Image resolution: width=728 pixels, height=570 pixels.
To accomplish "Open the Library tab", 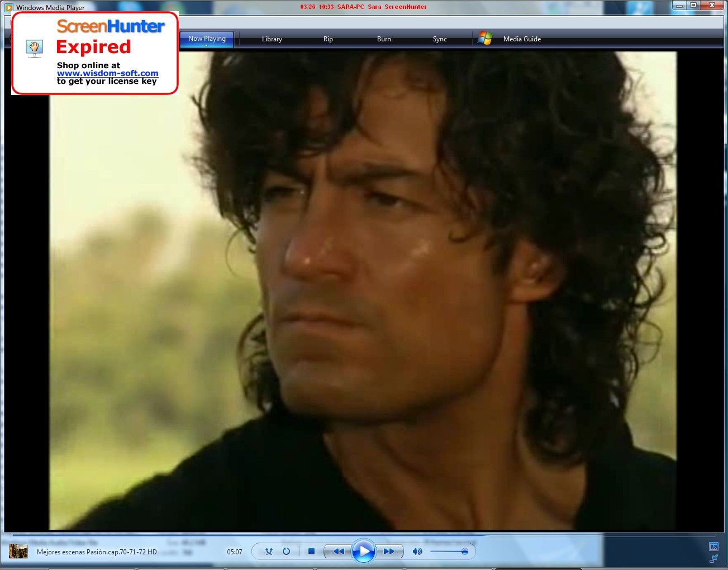I will pyautogui.click(x=272, y=39).
